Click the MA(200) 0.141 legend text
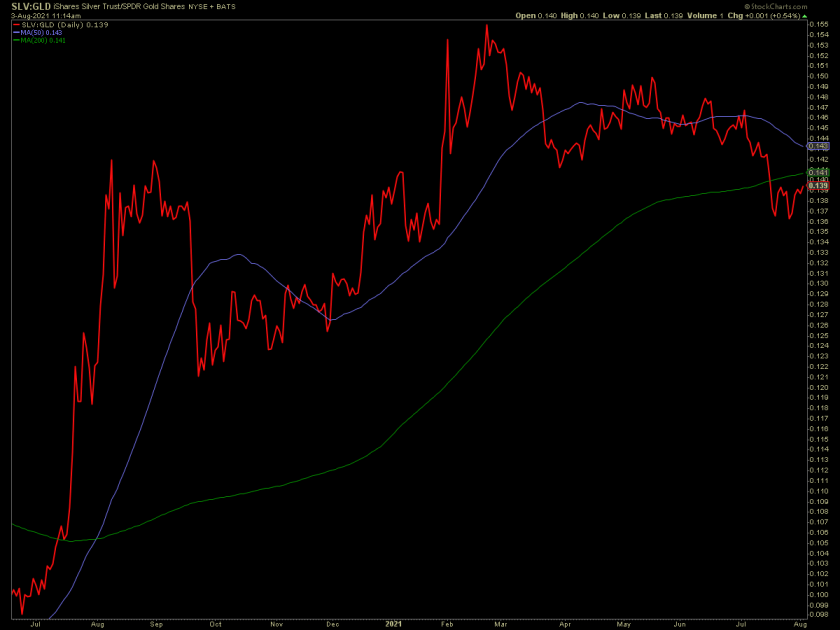Viewport: 840px width, 630px height. (44, 38)
